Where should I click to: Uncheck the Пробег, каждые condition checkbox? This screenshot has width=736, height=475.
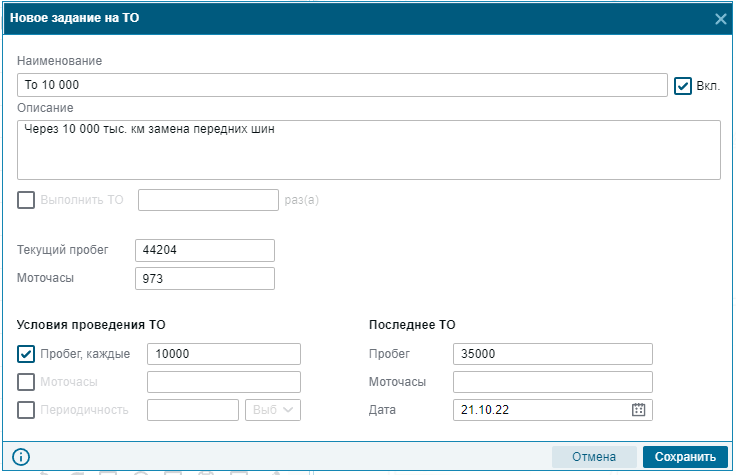pyautogui.click(x=26, y=354)
